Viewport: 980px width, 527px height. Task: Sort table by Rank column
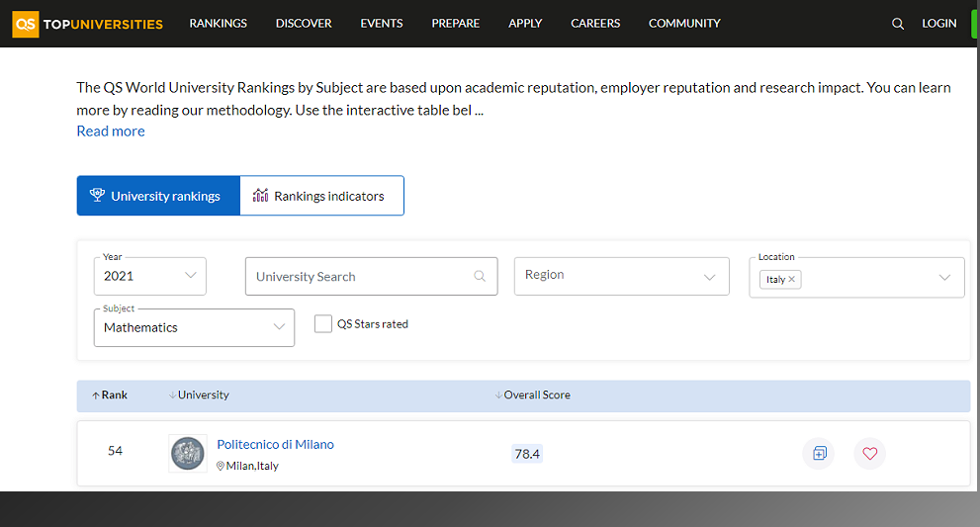[x=110, y=395]
